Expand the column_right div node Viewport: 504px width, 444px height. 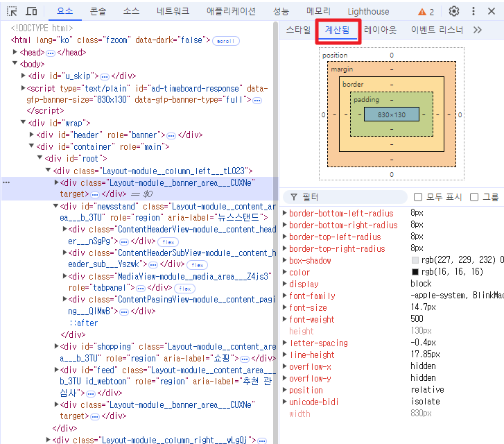click(x=49, y=440)
